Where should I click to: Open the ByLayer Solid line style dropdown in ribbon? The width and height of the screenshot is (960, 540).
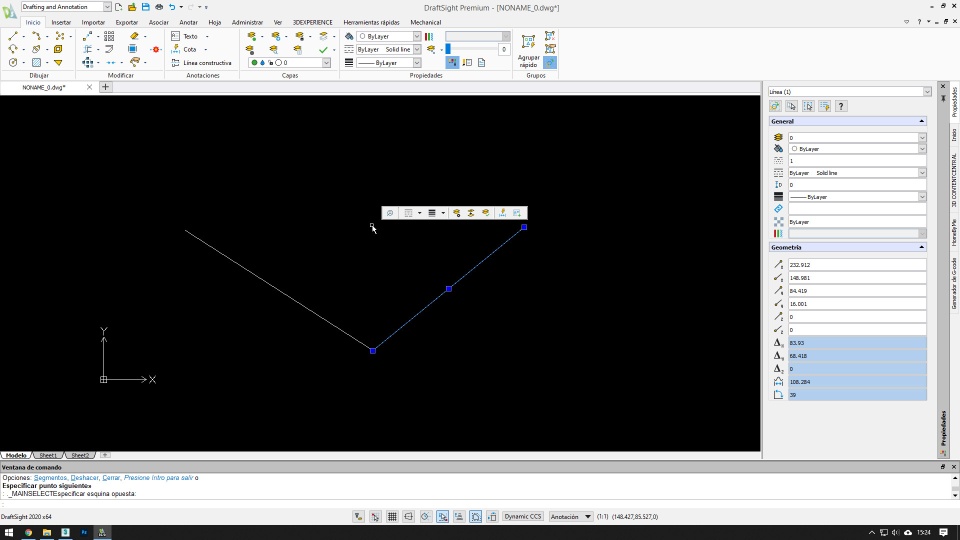tap(389, 49)
